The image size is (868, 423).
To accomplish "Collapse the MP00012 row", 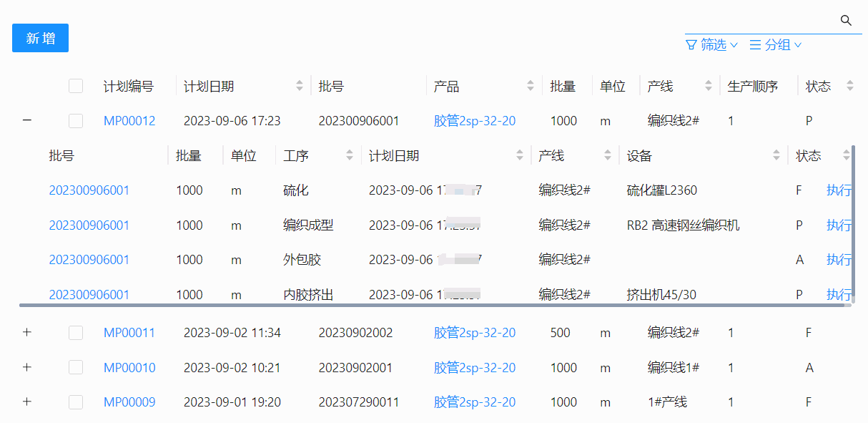I will coord(27,121).
